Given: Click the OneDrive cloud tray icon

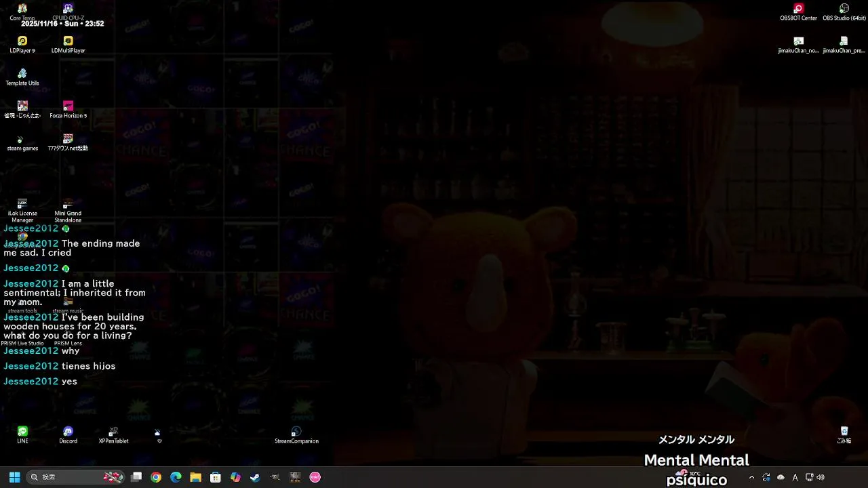Looking at the screenshot, I should pos(781,477).
